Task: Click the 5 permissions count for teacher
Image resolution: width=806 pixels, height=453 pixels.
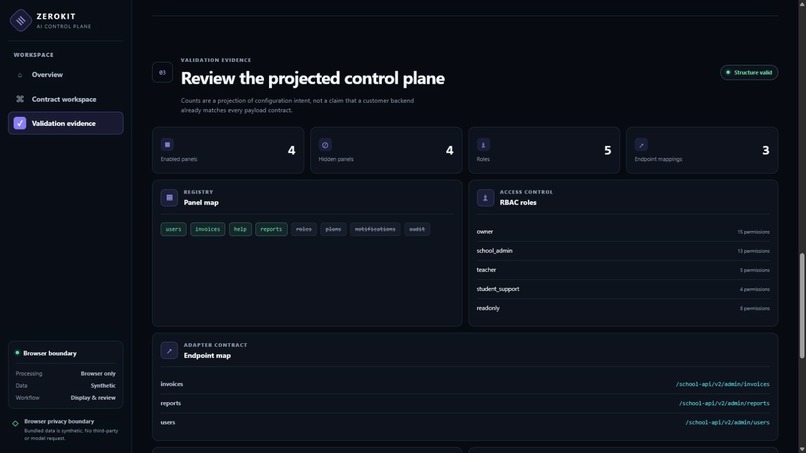Action: 755,270
